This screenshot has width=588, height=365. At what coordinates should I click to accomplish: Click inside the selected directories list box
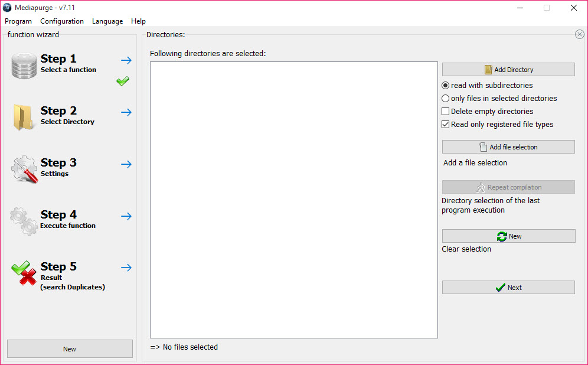pyautogui.click(x=294, y=200)
